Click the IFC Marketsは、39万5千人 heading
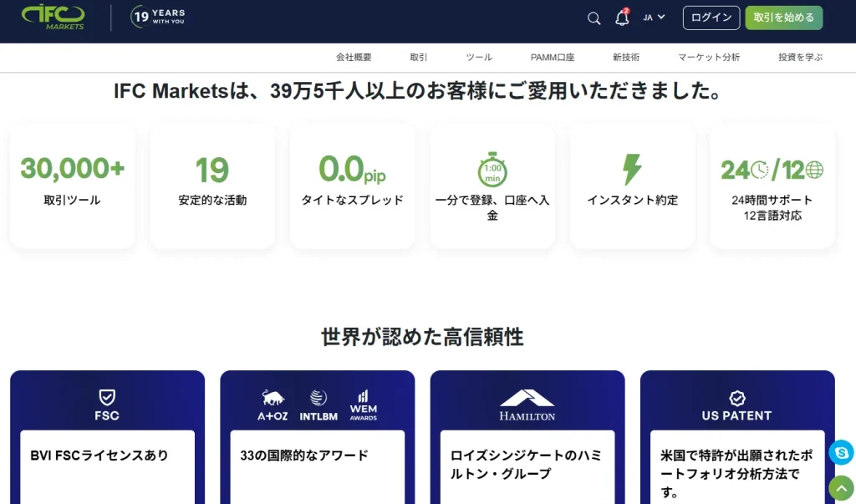The image size is (856, 504). (419, 90)
